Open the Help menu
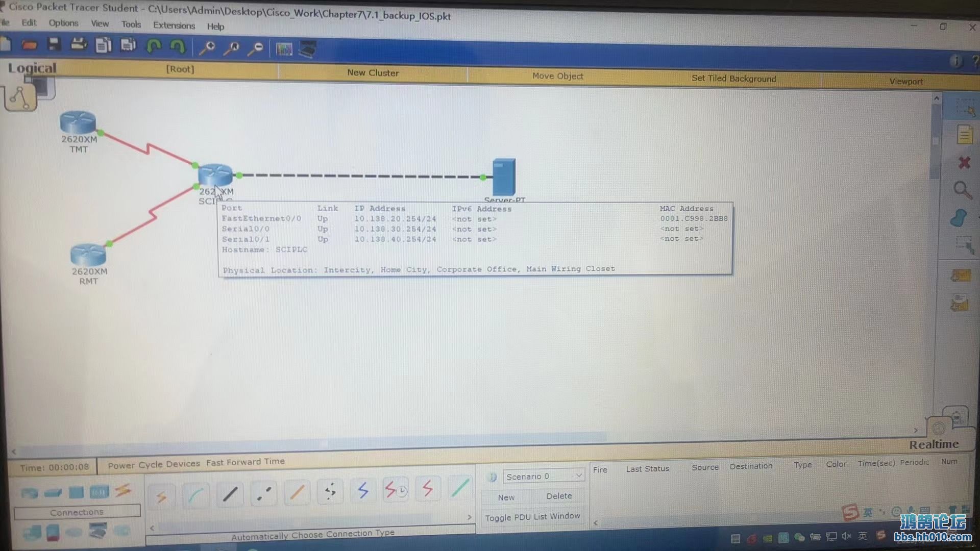The image size is (980, 551). coord(215,26)
